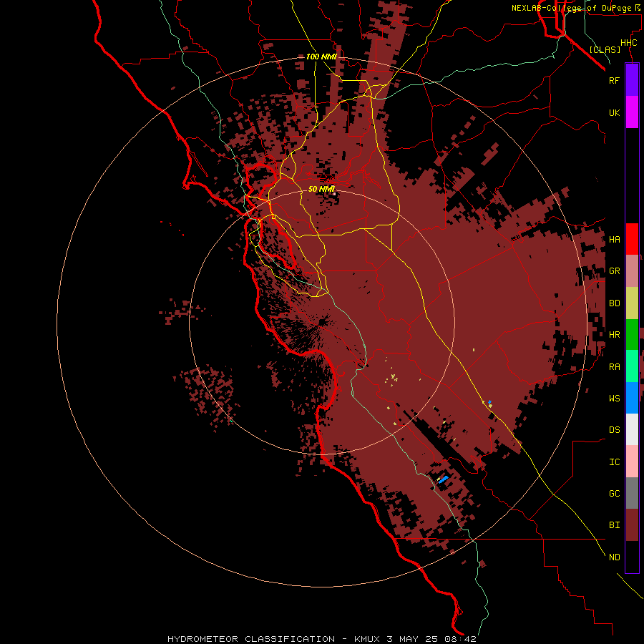Click the 50 NMI range ring label
Image resolution: width=644 pixels, height=644 pixels.
coord(321,189)
